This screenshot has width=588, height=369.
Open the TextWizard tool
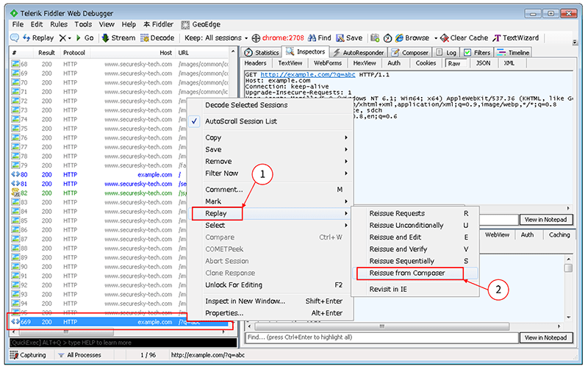point(516,38)
